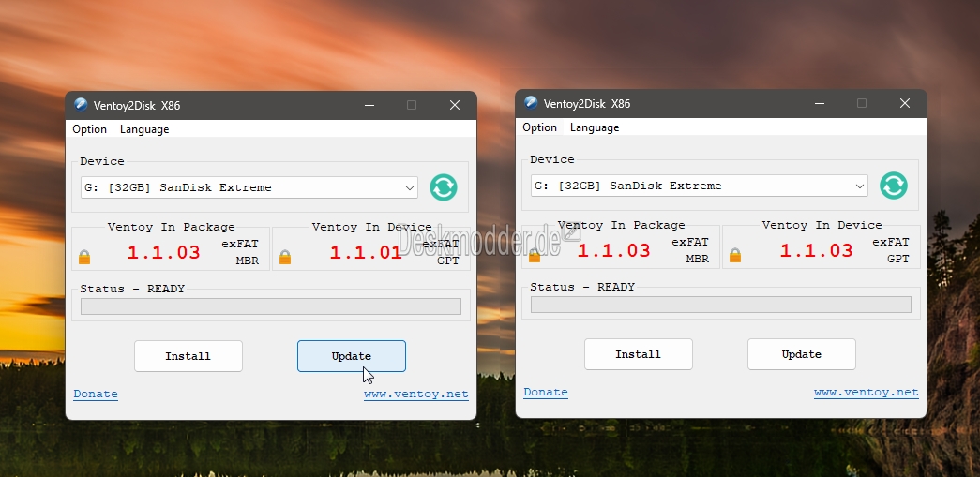
Task: Click the 1.1.03 package version in the left window
Action: coord(164,253)
